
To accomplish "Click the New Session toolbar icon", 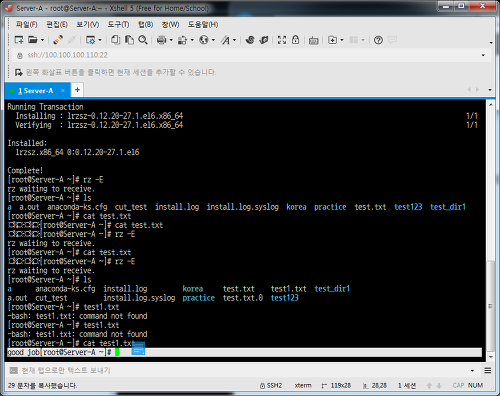I will [19, 40].
